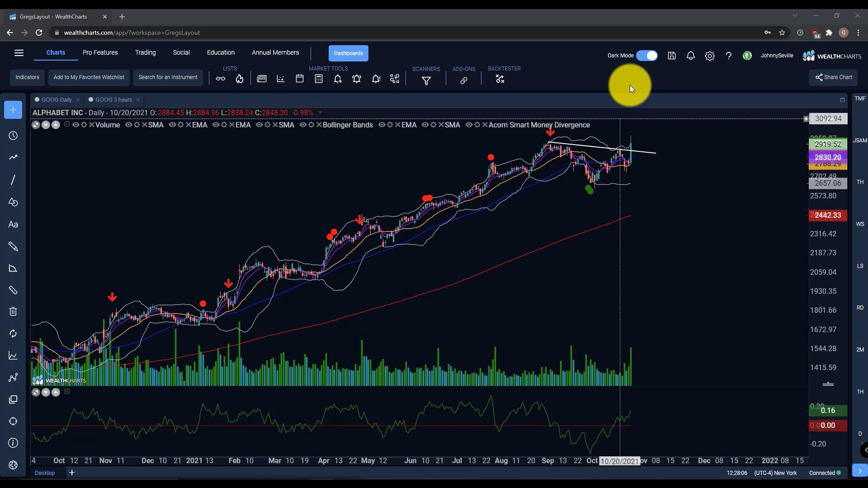The width and height of the screenshot is (868, 488).
Task: Click the up-arrow circle in lower oscillator panel
Action: (x=56, y=393)
